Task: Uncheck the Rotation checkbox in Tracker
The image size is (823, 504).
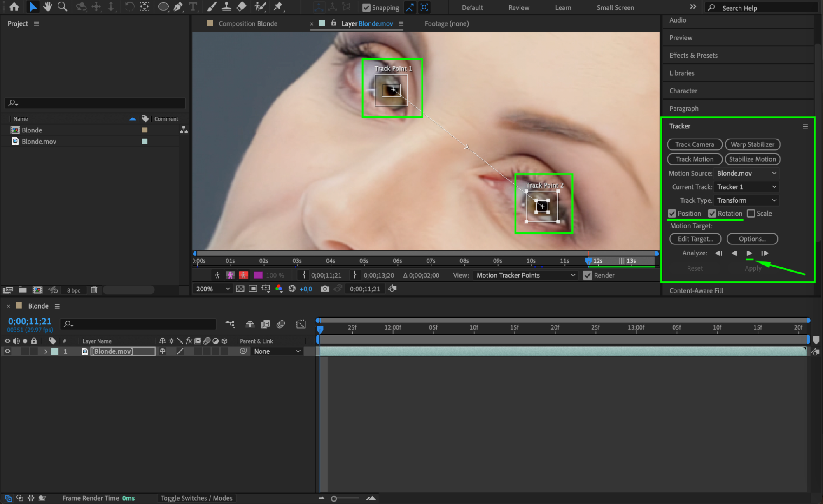Action: (712, 214)
